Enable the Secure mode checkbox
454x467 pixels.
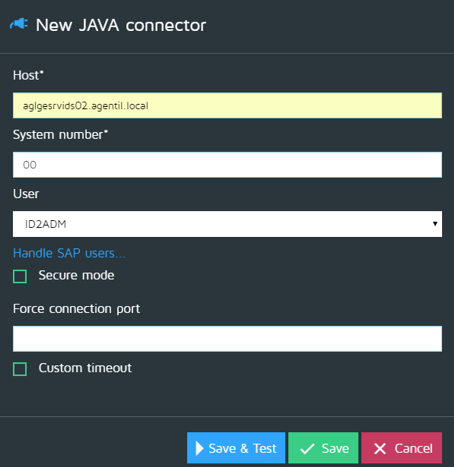point(20,276)
